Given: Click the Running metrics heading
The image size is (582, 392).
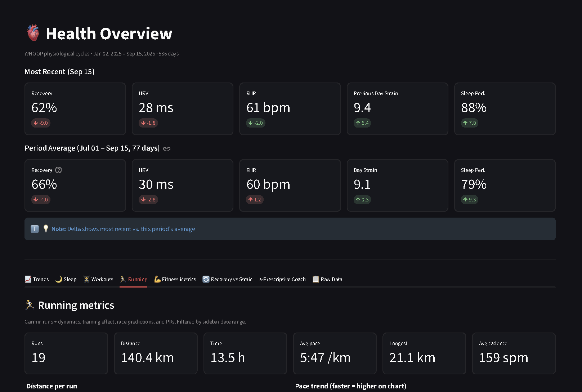Looking at the screenshot, I should (76, 305).
